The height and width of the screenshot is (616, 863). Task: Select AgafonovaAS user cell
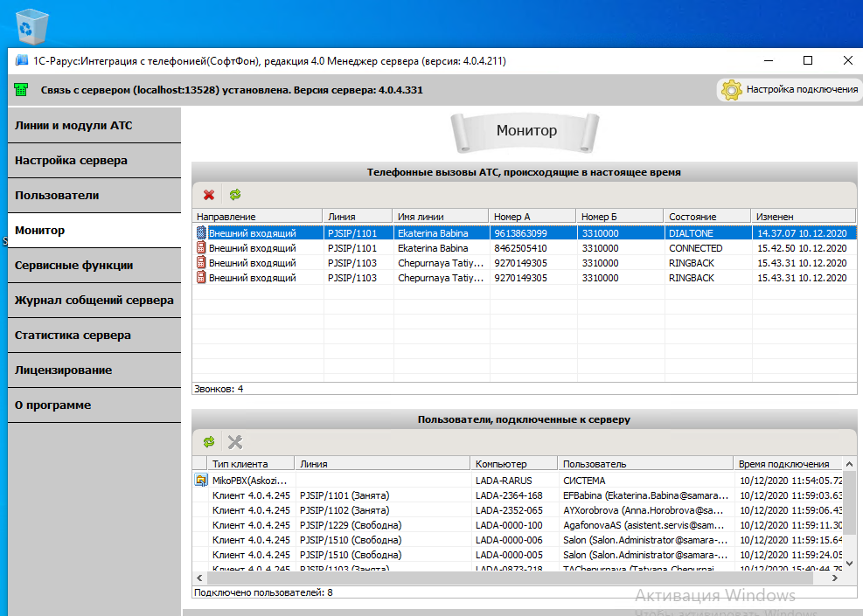click(646, 525)
